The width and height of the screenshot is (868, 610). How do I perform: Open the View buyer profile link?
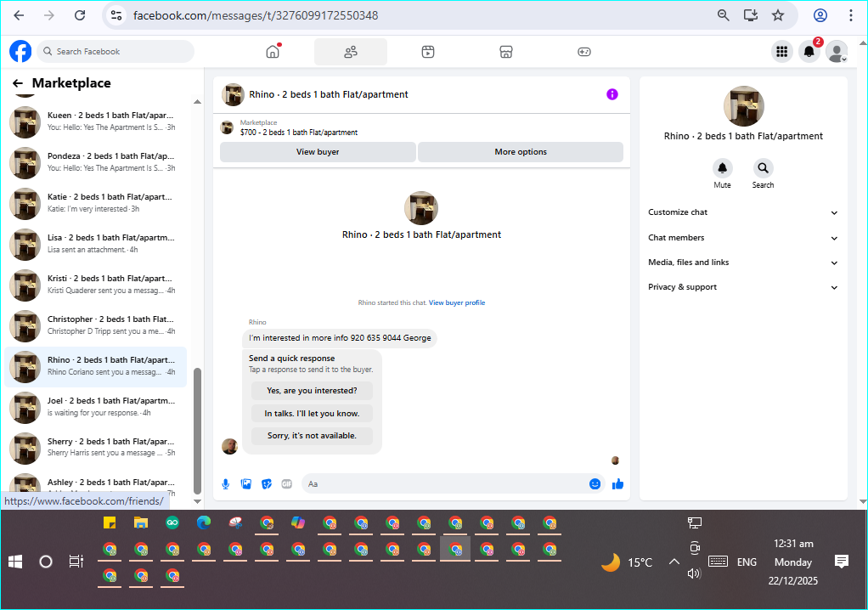coord(457,302)
